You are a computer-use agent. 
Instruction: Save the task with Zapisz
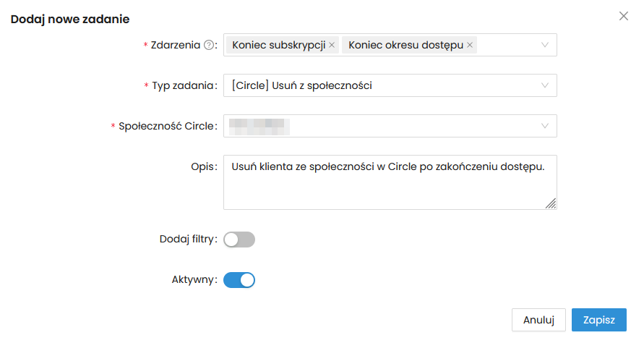coord(598,320)
